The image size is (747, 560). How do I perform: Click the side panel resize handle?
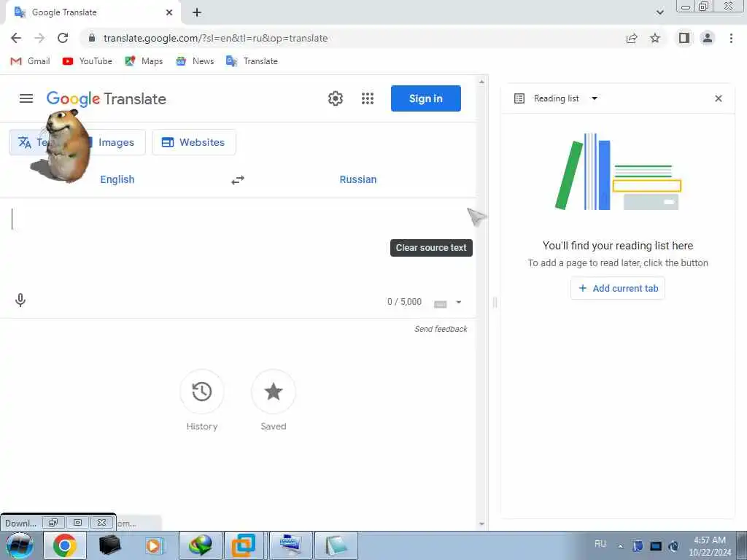click(x=495, y=302)
